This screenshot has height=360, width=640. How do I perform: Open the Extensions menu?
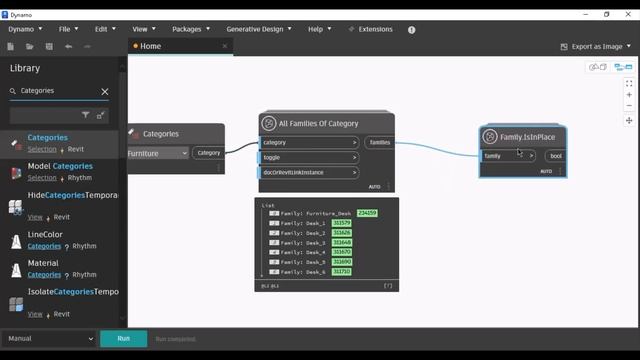click(370, 29)
